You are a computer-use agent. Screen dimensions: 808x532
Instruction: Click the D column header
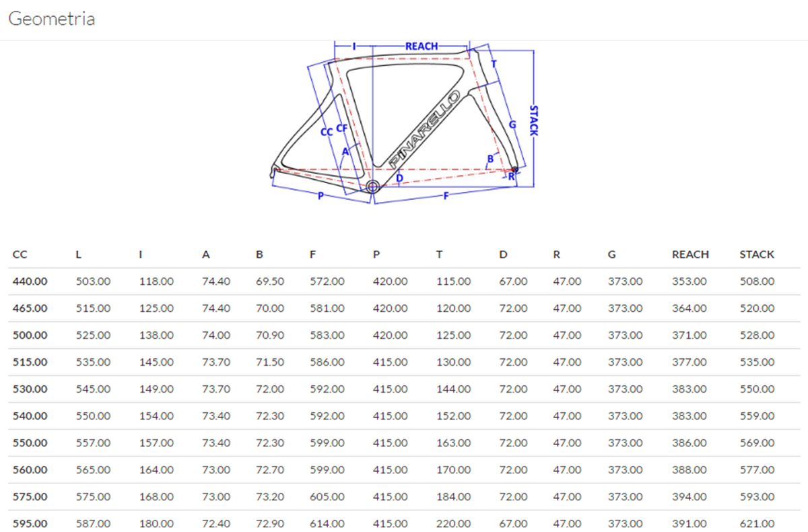coord(503,255)
